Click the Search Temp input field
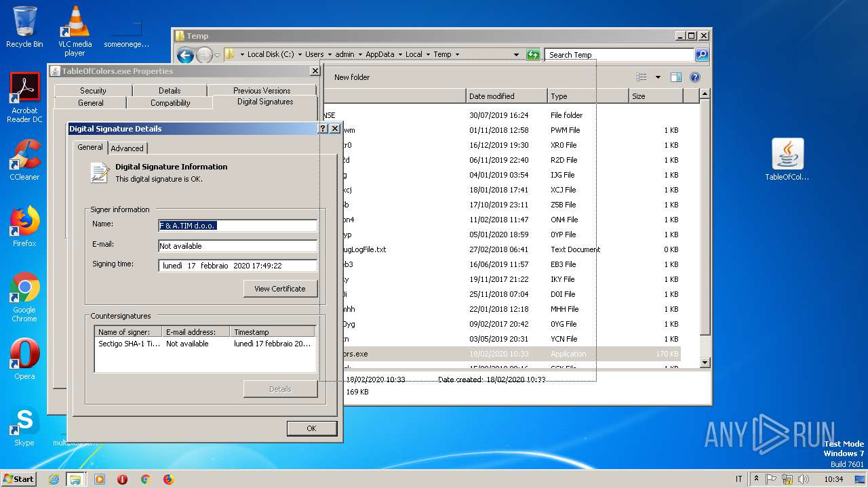This screenshot has height=488, width=868. coord(620,55)
